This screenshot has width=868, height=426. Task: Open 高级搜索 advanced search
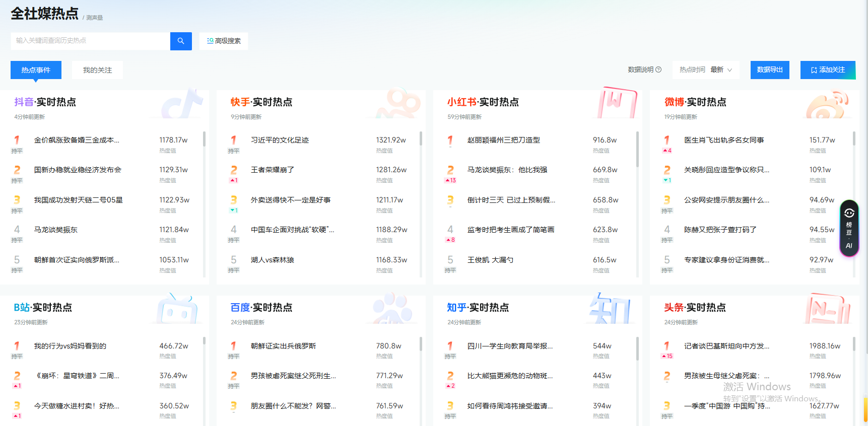tap(224, 41)
